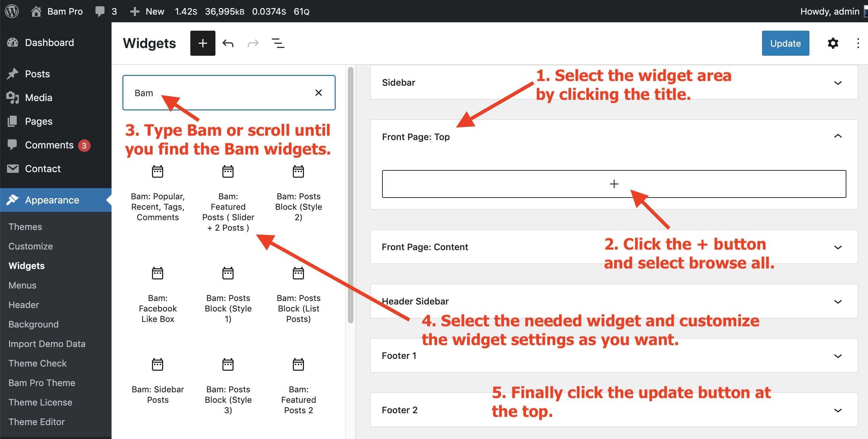The image size is (868, 439).
Task: Toggle the block inserter plus button
Action: pos(203,43)
